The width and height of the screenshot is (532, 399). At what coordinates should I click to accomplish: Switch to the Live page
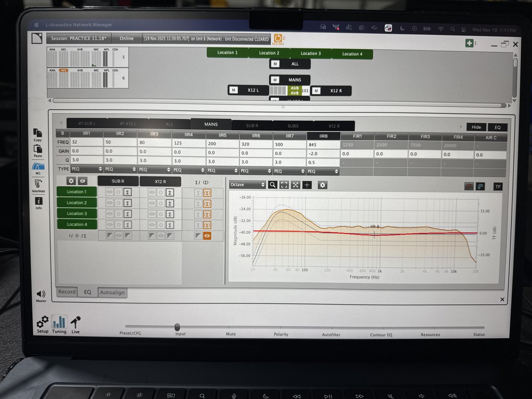point(76,321)
